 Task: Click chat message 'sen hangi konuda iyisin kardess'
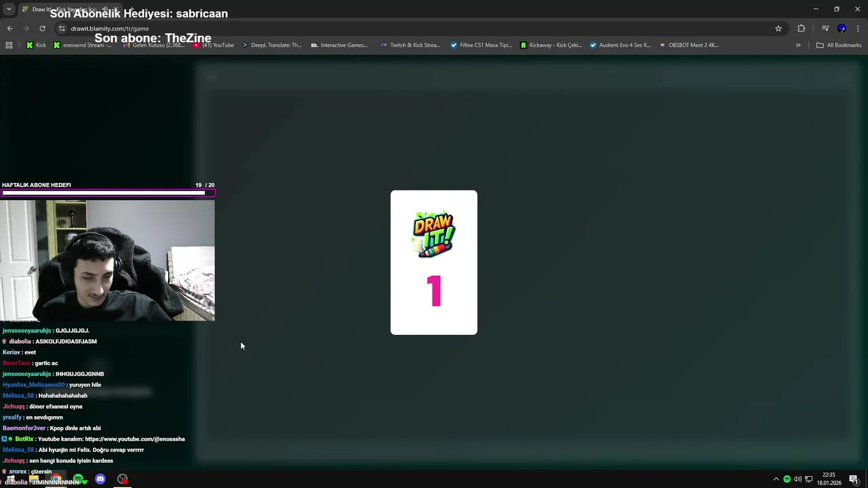point(71,461)
